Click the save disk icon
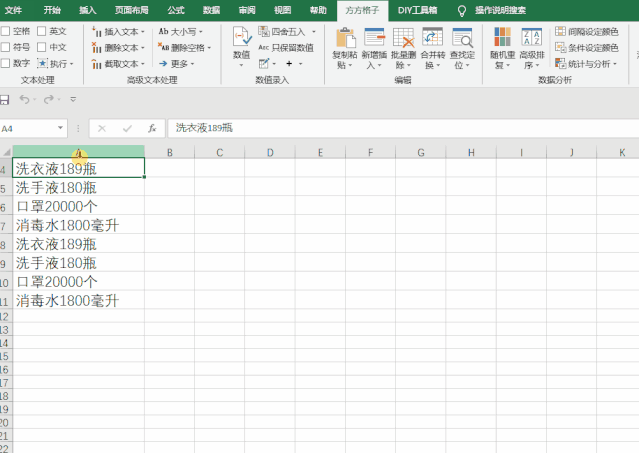Image resolution: width=639 pixels, height=453 pixels. tap(4, 99)
